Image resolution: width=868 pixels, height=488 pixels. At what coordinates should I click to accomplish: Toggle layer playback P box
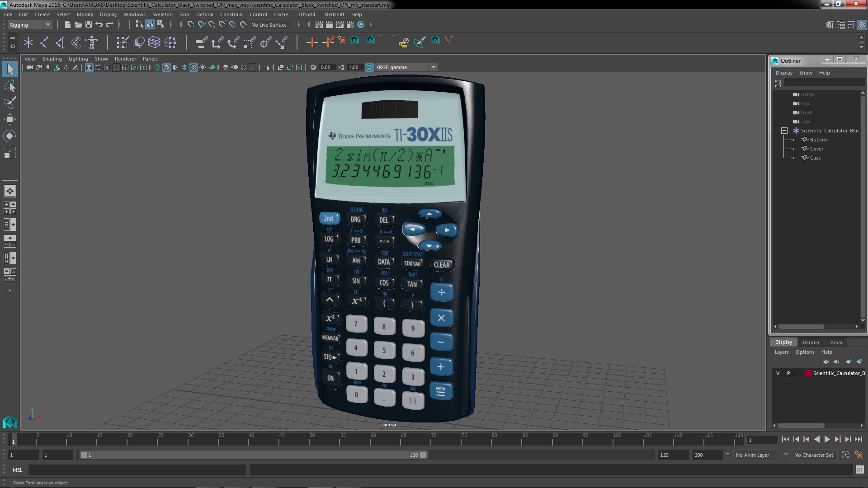(x=788, y=373)
